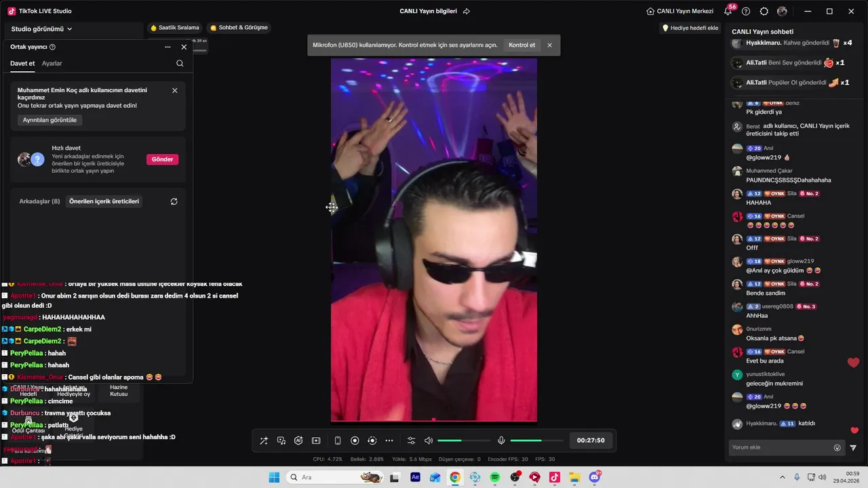This screenshot has width=868, height=488.
Task: Dismiss the missed invitation notice
Action: pos(174,90)
